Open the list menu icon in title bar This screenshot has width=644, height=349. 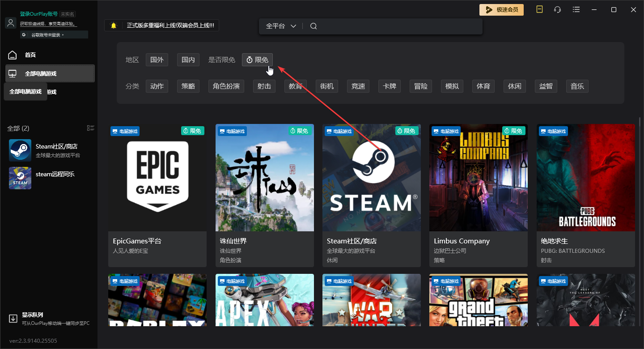(576, 9)
